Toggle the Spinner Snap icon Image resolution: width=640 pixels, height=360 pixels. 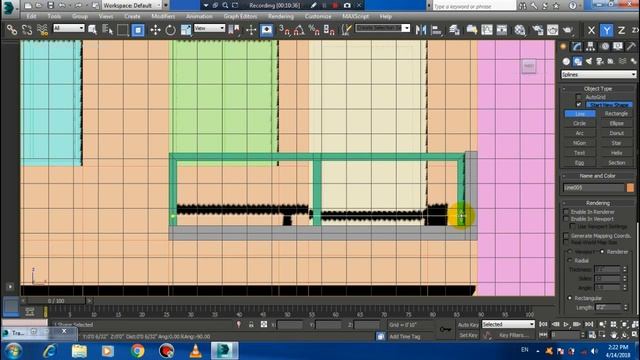329,30
